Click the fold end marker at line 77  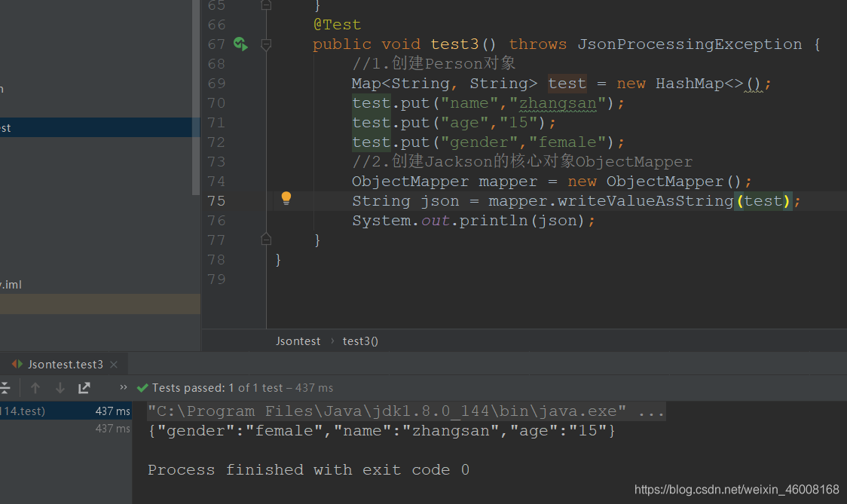266,240
